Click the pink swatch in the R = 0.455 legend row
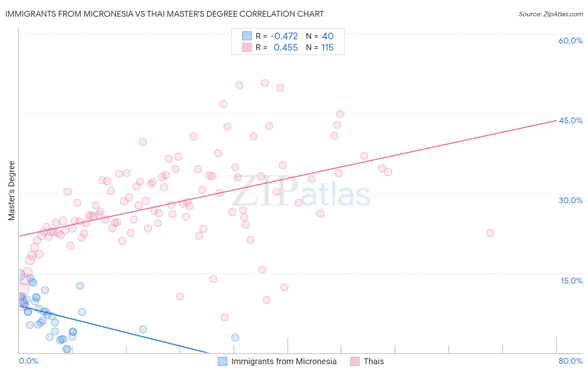This screenshot has height=373, width=588. coord(247,47)
